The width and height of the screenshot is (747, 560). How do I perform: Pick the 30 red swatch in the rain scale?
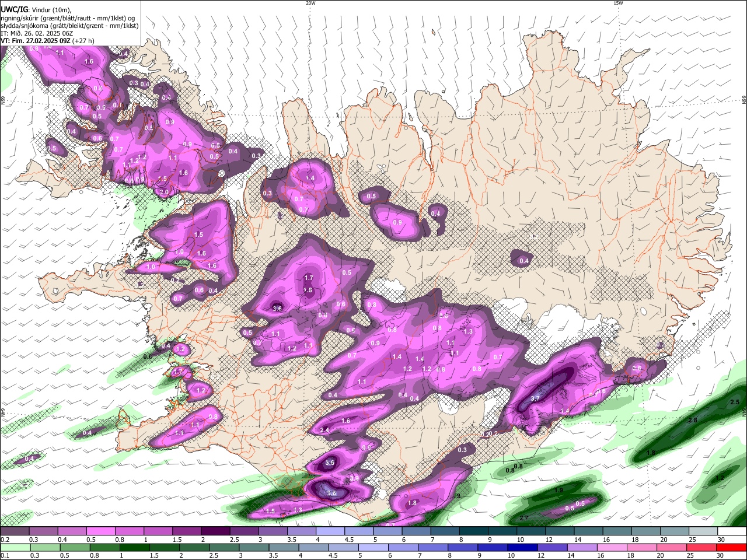[731, 548]
